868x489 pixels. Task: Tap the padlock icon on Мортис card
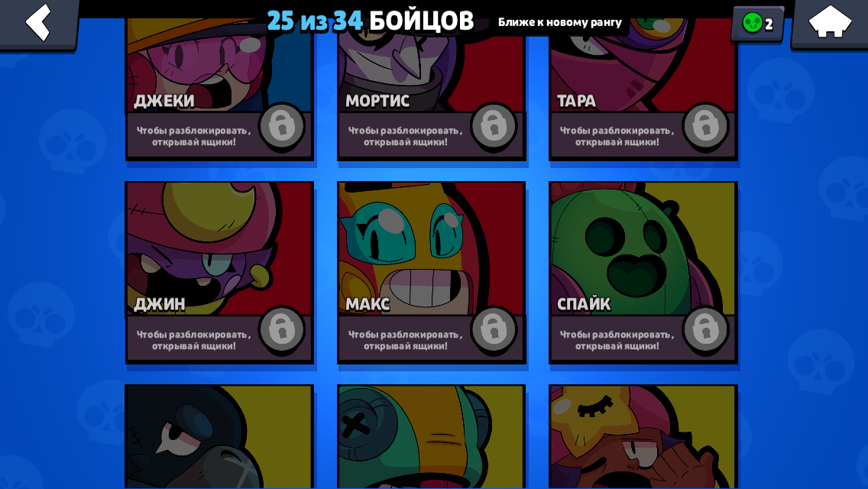[494, 127]
